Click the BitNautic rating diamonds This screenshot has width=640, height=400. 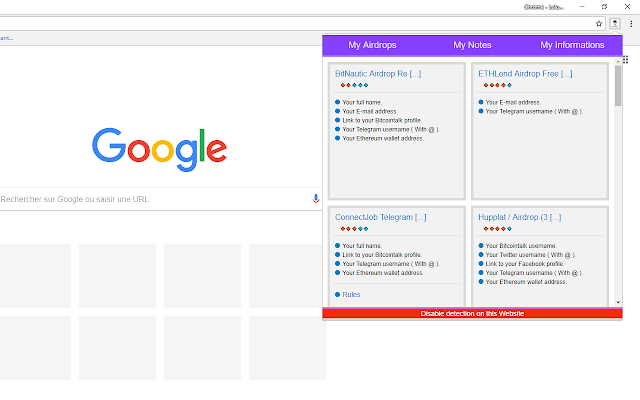[x=354, y=85]
